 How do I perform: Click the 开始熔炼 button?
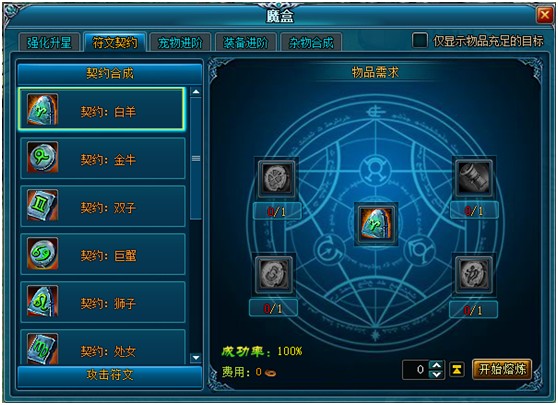[502, 369]
